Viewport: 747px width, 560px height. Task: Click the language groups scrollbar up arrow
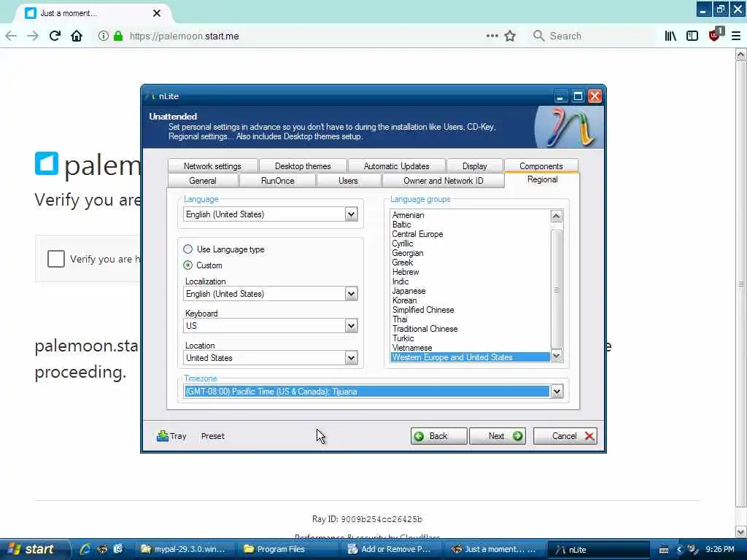coord(556,216)
